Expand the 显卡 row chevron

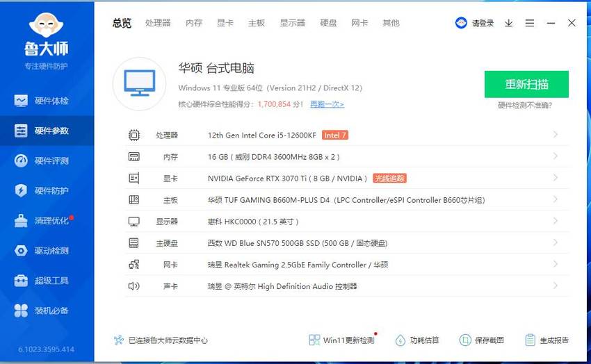coord(556,177)
